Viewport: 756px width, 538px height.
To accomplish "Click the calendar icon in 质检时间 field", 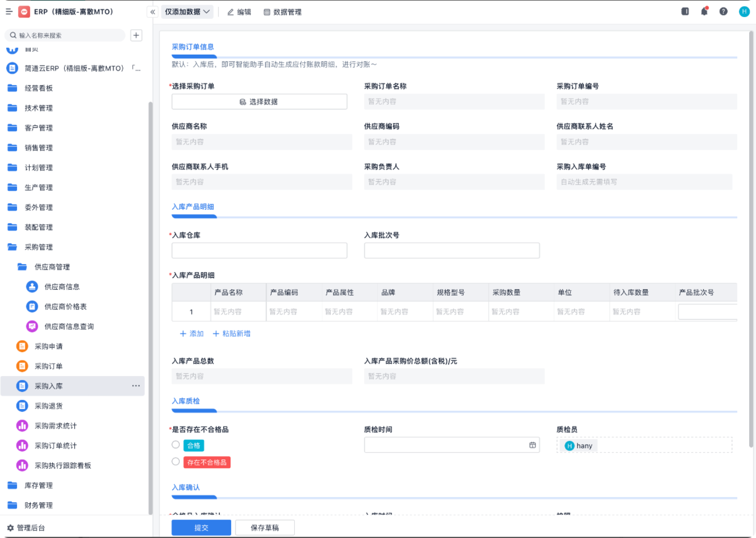I will 532,445.
